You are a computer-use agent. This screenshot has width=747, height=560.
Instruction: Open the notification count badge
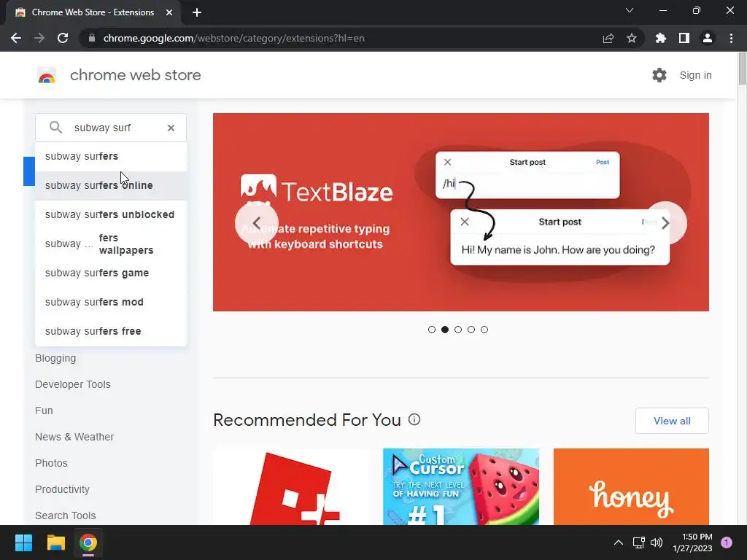[x=727, y=542]
